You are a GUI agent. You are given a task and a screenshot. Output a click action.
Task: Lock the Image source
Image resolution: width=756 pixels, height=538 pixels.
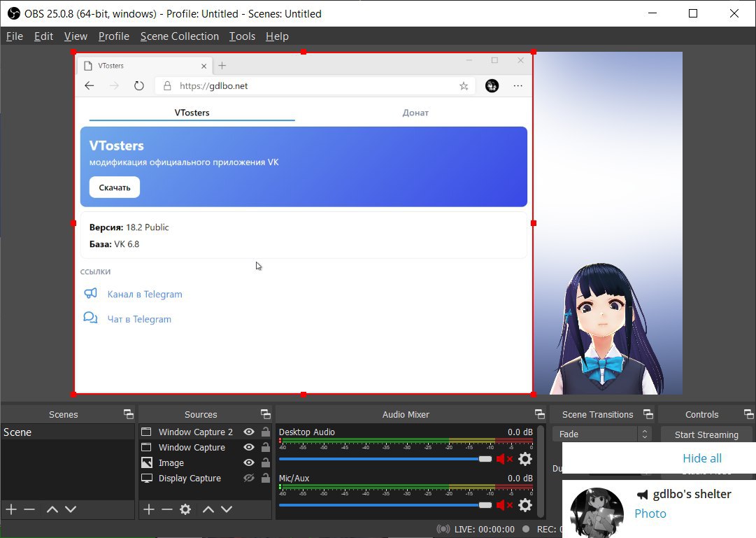[266, 462]
